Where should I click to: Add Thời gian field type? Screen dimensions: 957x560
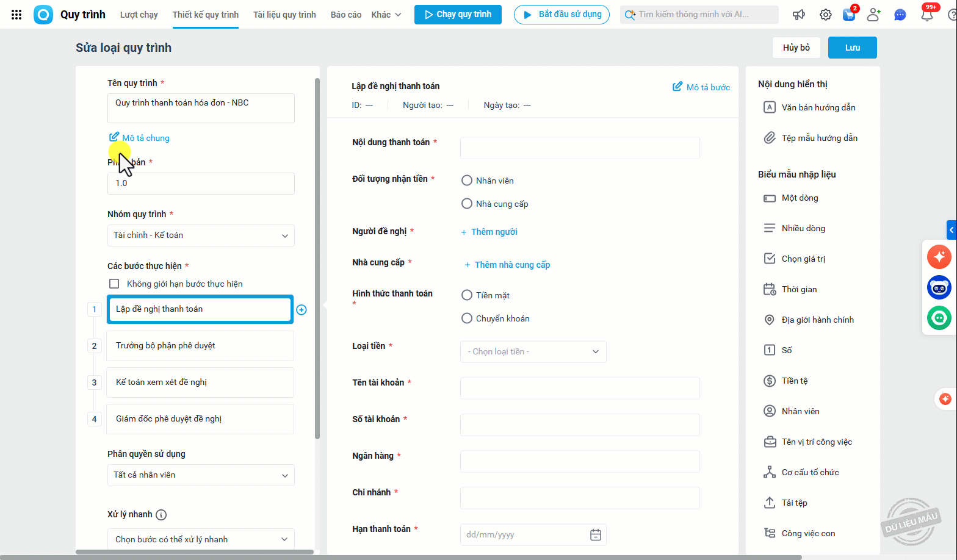(x=790, y=289)
